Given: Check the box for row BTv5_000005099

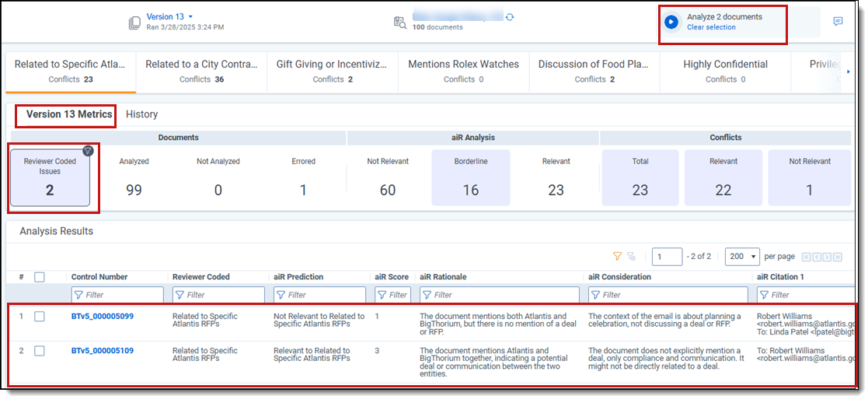Looking at the screenshot, I should pyautogui.click(x=40, y=316).
